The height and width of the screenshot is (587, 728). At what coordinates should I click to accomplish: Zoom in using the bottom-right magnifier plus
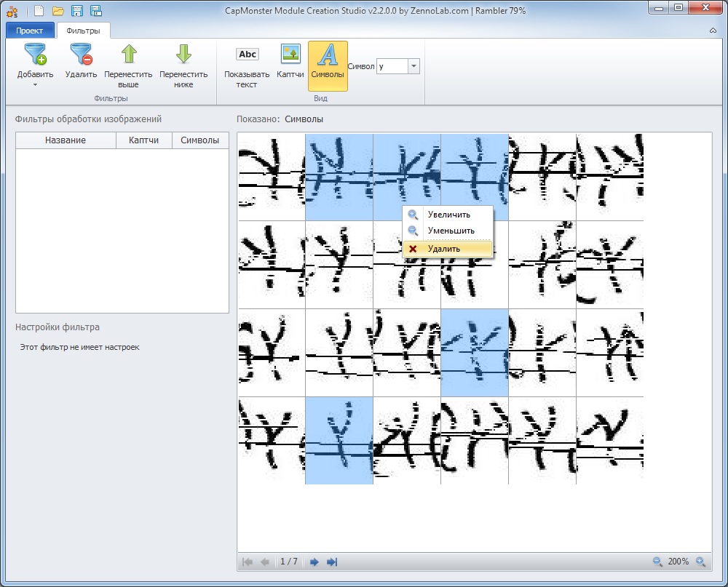[x=701, y=562]
